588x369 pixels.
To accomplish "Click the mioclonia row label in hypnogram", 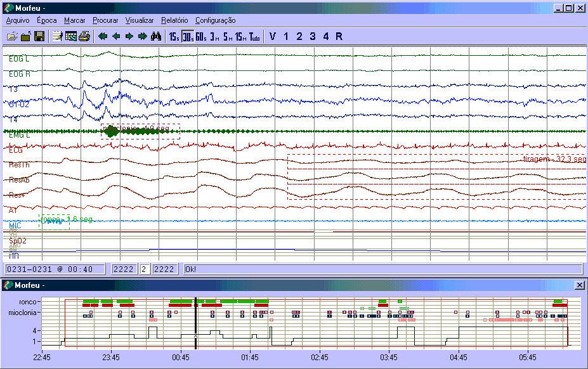I will click(x=22, y=313).
